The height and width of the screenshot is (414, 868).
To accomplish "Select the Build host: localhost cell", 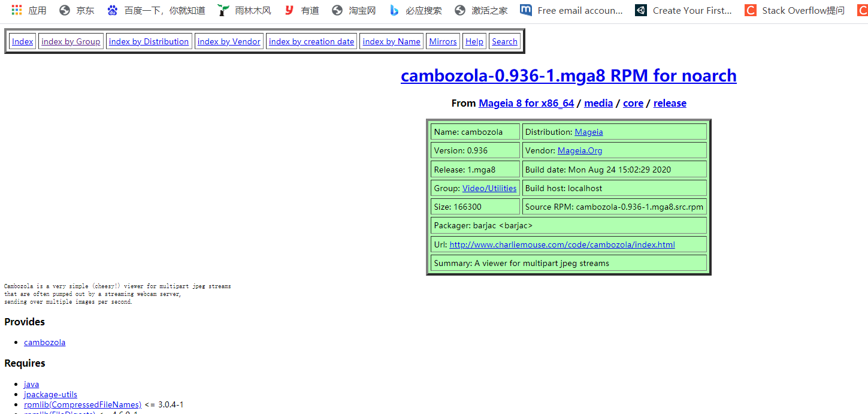I will point(615,188).
